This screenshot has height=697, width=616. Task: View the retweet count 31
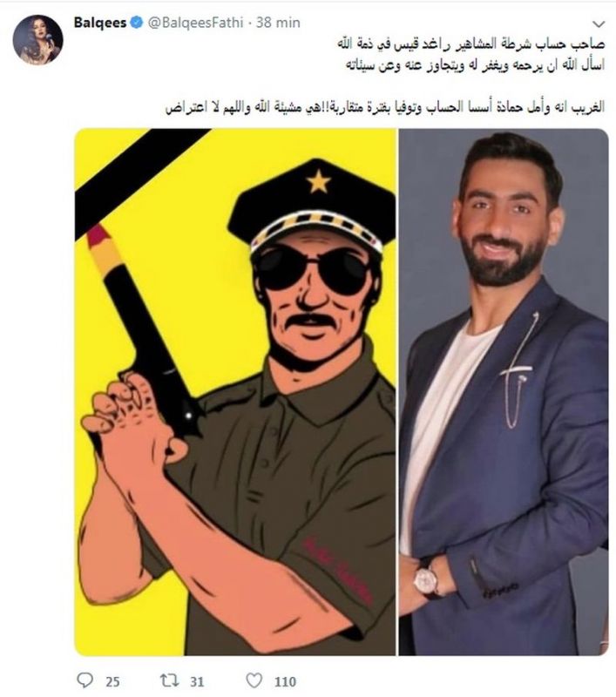(197, 681)
